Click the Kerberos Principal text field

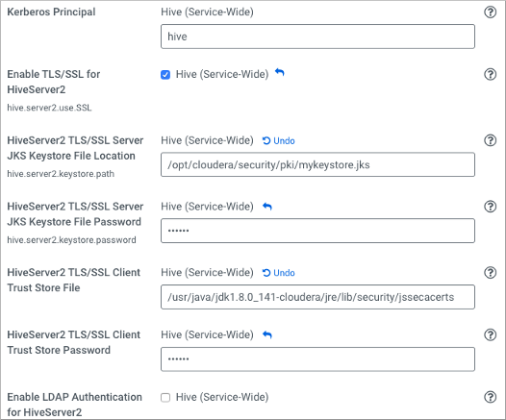[317, 37]
